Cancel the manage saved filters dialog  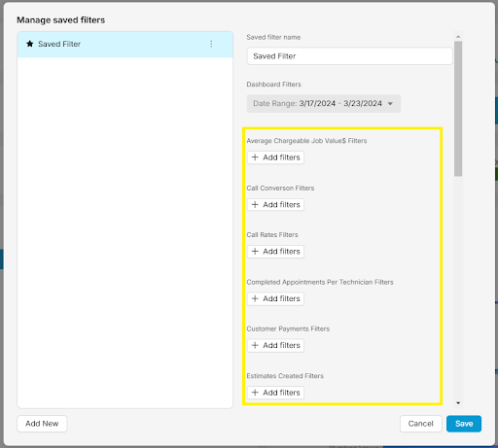click(421, 424)
